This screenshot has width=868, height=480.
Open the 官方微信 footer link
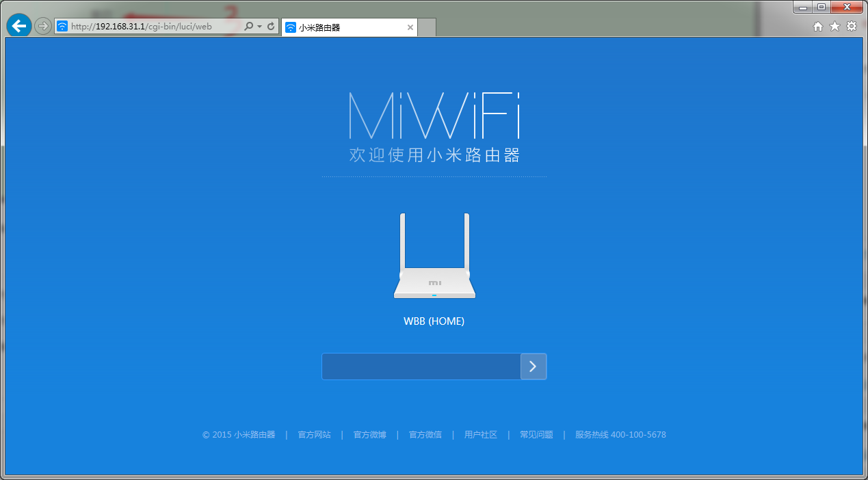(x=425, y=435)
